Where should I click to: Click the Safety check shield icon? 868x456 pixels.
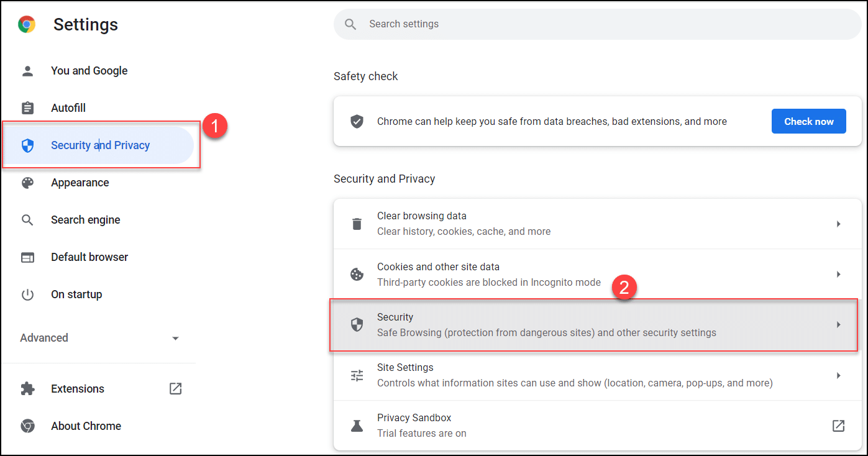tap(357, 121)
